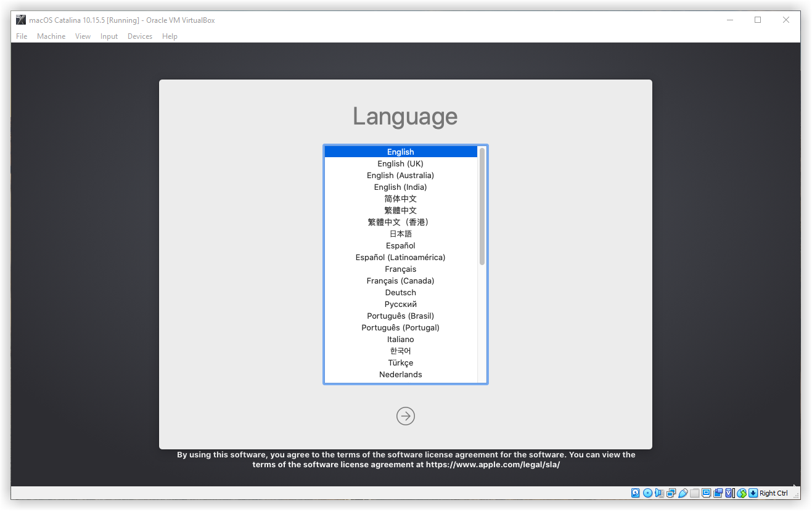Click the network adapters status icon
Screen dimensions: 812x511
pos(671,493)
